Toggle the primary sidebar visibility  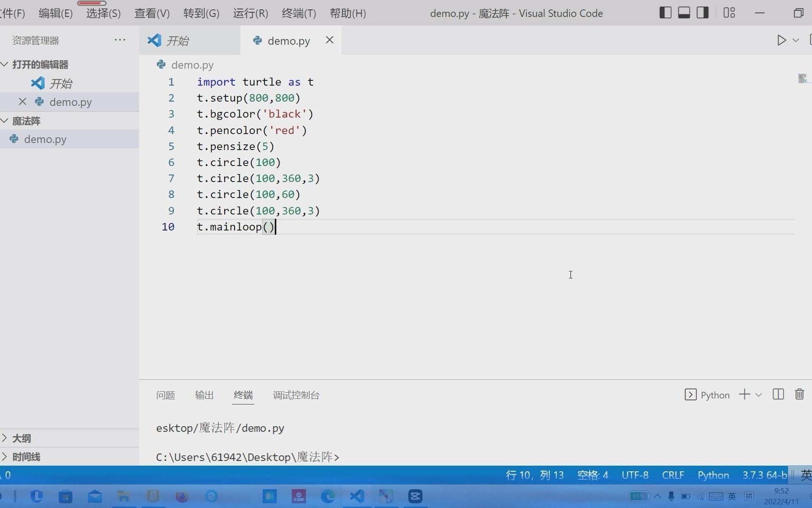(665, 12)
